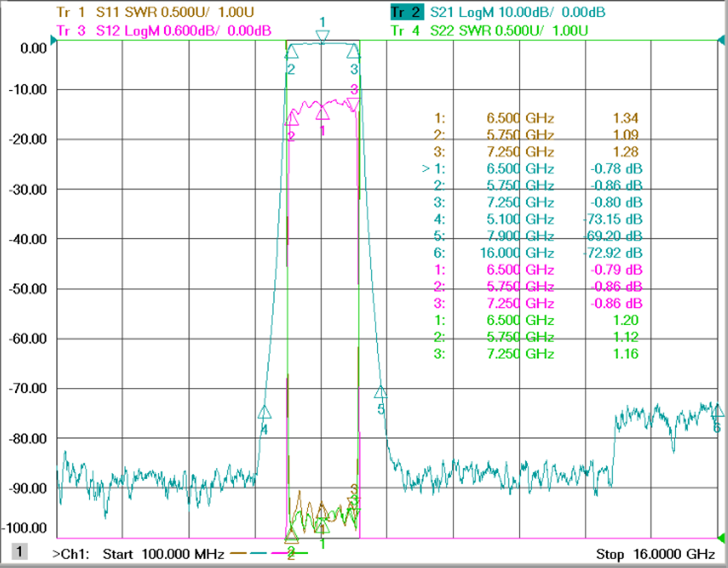Click teal marker 3 triangle at 7.250 GHz

click(354, 52)
